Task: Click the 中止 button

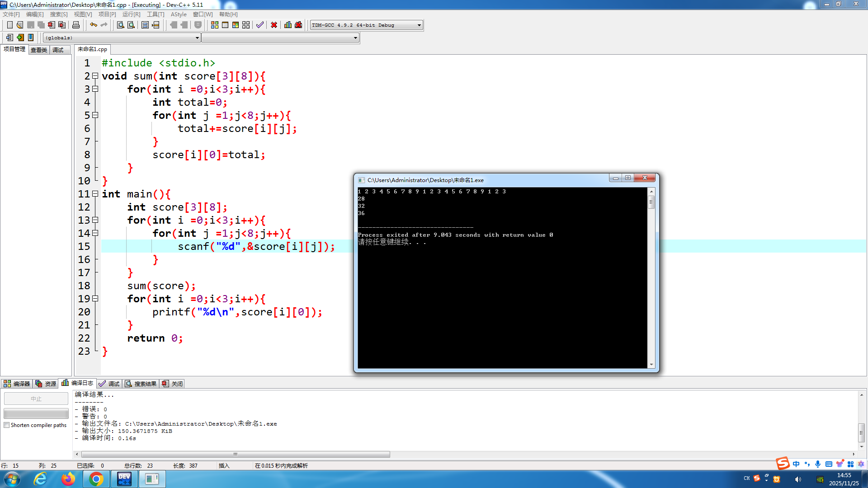Action: [36, 399]
